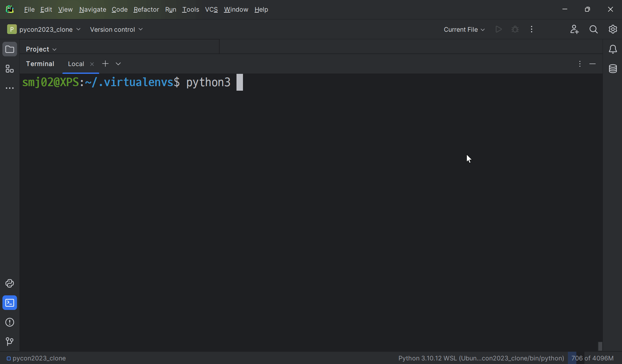622x364 pixels.
Task: Close the Local terminal tab
Action: click(x=92, y=64)
